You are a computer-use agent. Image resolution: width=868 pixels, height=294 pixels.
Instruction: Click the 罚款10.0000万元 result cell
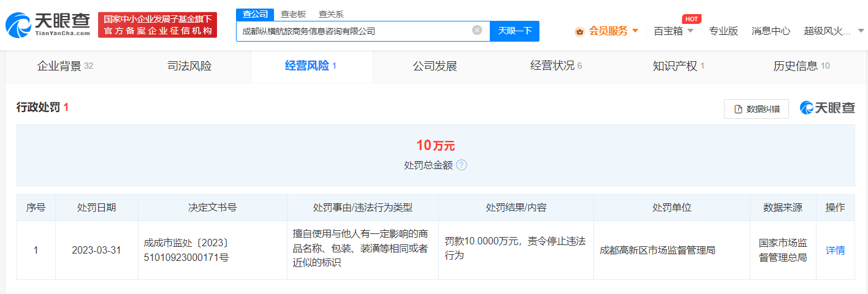click(x=516, y=250)
